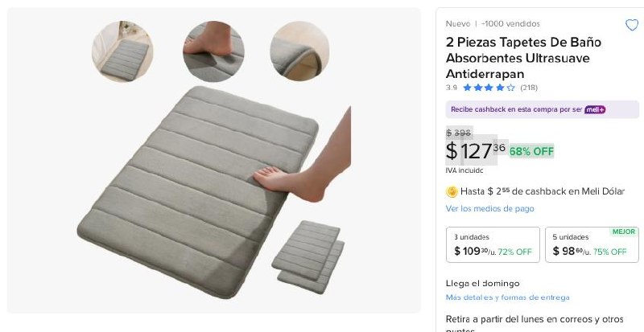Click the crossed-out $398 original price
The height and width of the screenshot is (332, 644).
(x=458, y=133)
